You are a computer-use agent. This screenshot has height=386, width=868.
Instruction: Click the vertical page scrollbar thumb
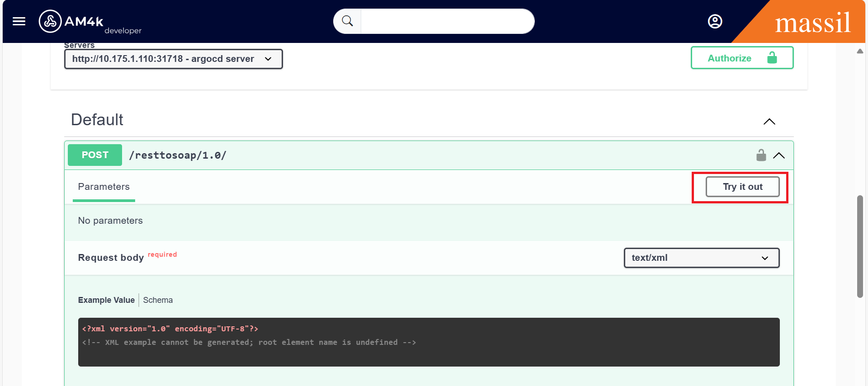click(860, 246)
